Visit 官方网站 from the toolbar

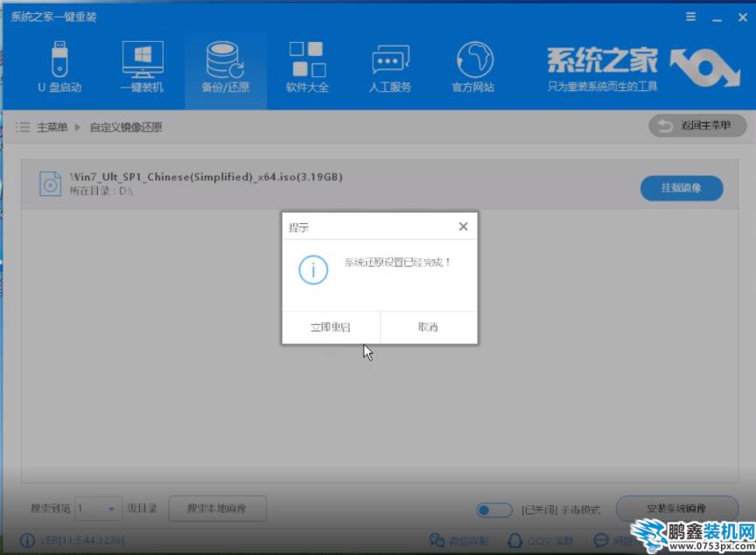point(473,67)
